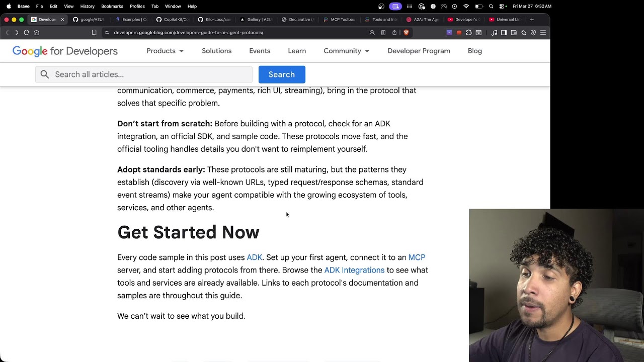Click the ADK hyperlink in paragraph
This screenshot has height=362, width=644.
pyautogui.click(x=254, y=257)
